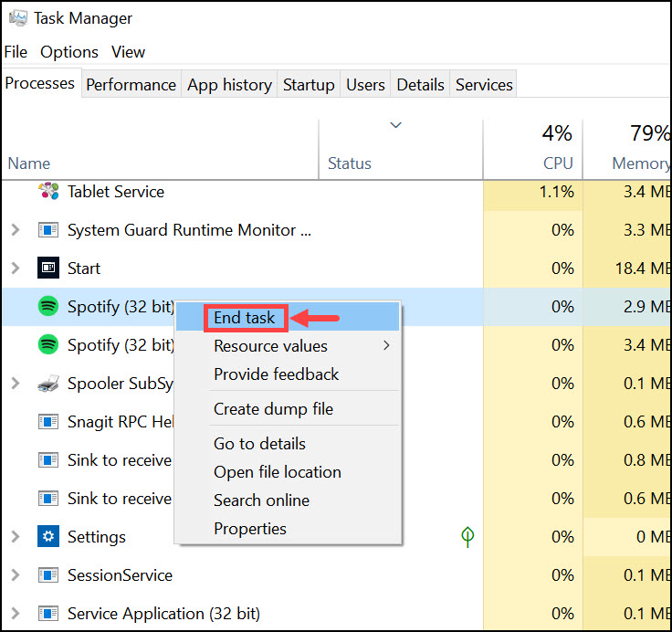The height and width of the screenshot is (632, 672).
Task: Open the Startup tab
Action: point(309,85)
